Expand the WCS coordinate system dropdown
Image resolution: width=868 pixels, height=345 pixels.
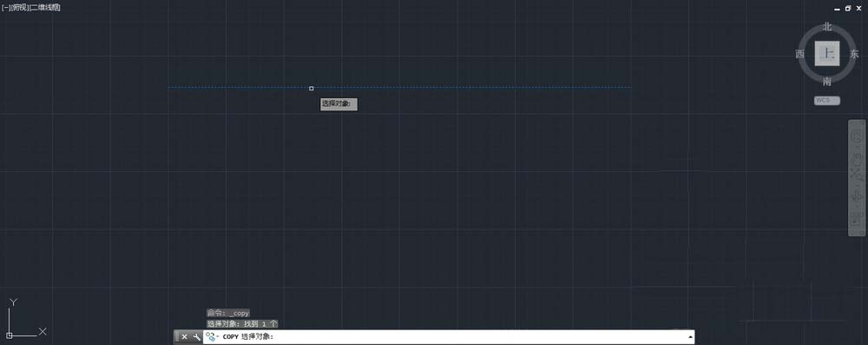[827, 101]
